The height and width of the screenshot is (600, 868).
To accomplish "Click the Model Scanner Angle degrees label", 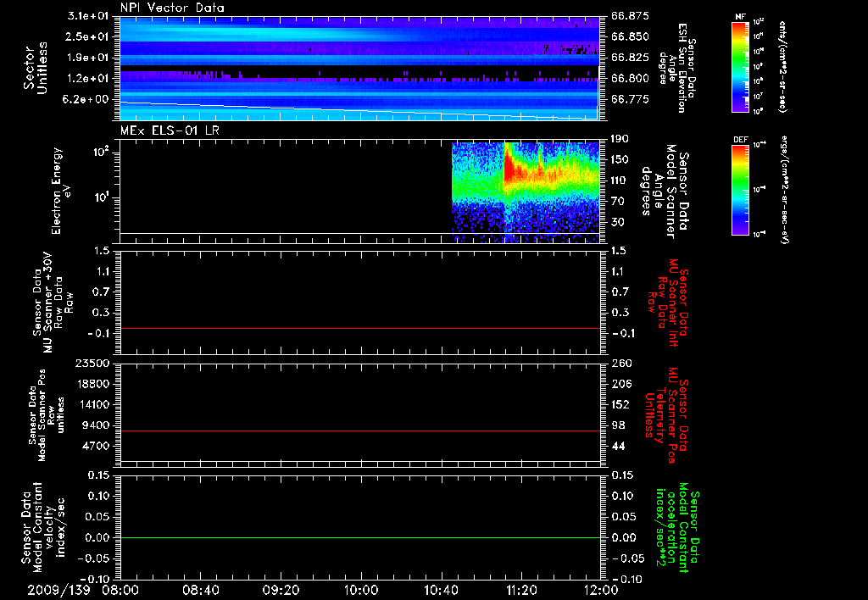I will click(x=665, y=191).
